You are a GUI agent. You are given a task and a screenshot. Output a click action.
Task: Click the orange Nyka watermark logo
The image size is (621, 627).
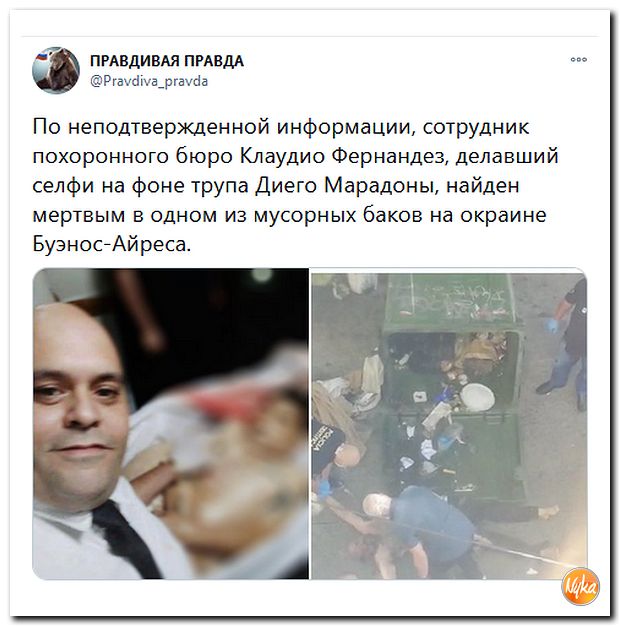pyautogui.click(x=581, y=586)
